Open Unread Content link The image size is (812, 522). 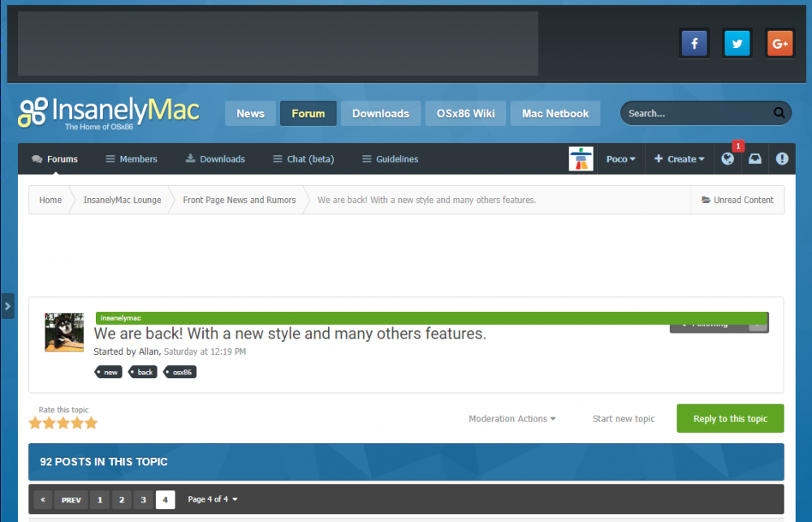[737, 200]
